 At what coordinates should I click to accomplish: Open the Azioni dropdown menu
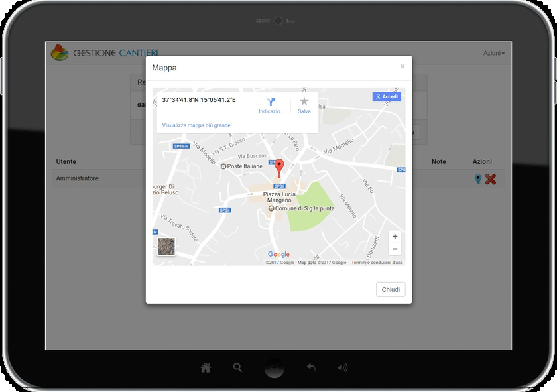493,53
